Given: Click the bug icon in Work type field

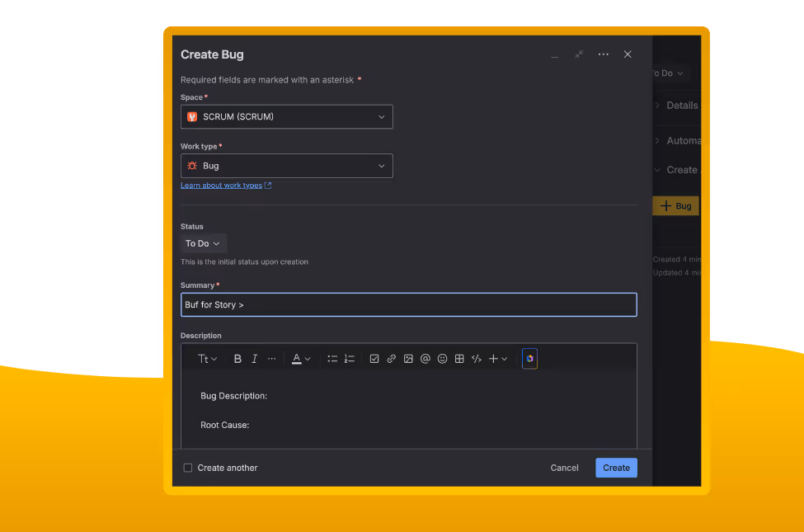Looking at the screenshot, I should coord(192,166).
